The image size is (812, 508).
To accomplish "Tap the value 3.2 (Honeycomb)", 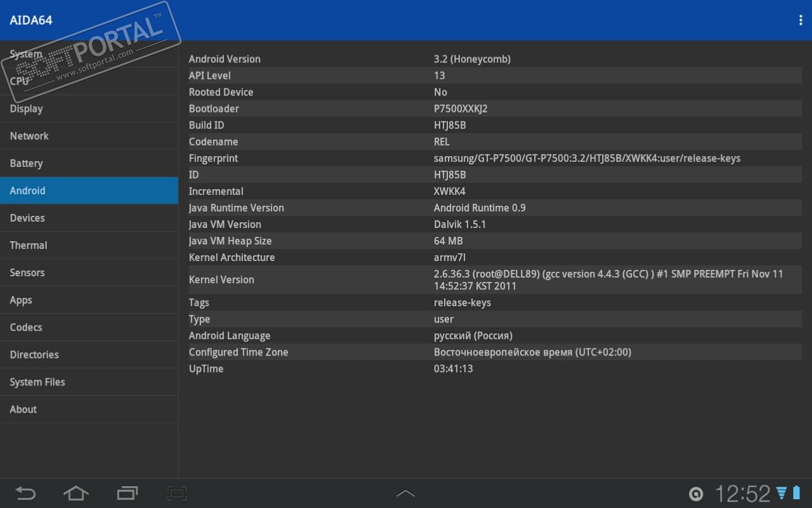I will coord(472,59).
